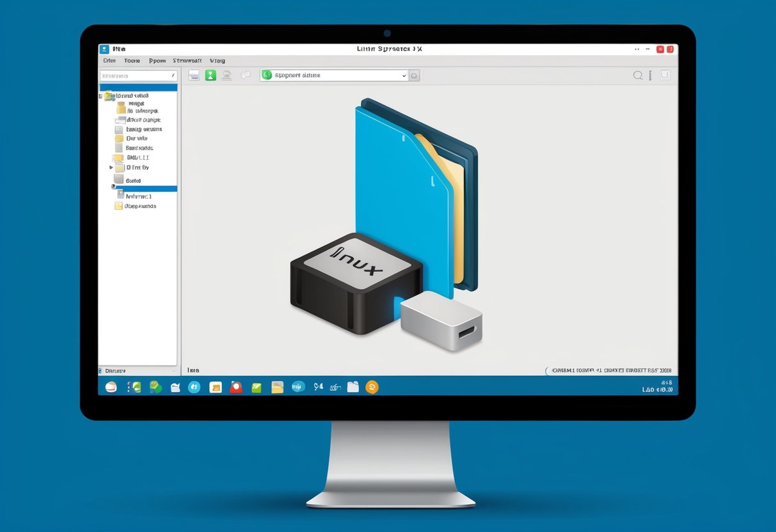Click the small button beside the address bar
Screen dimensions: 776x532
coord(414,75)
